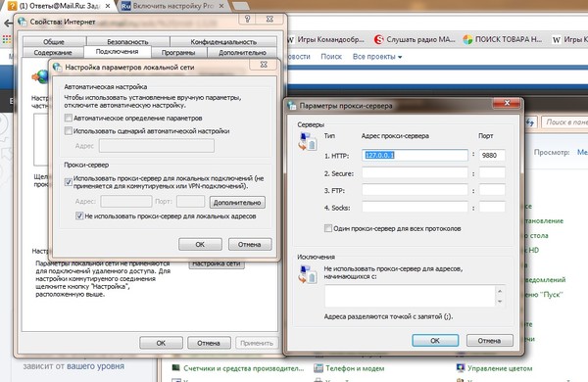Click the Телефон и модем icon

[x=318, y=368]
